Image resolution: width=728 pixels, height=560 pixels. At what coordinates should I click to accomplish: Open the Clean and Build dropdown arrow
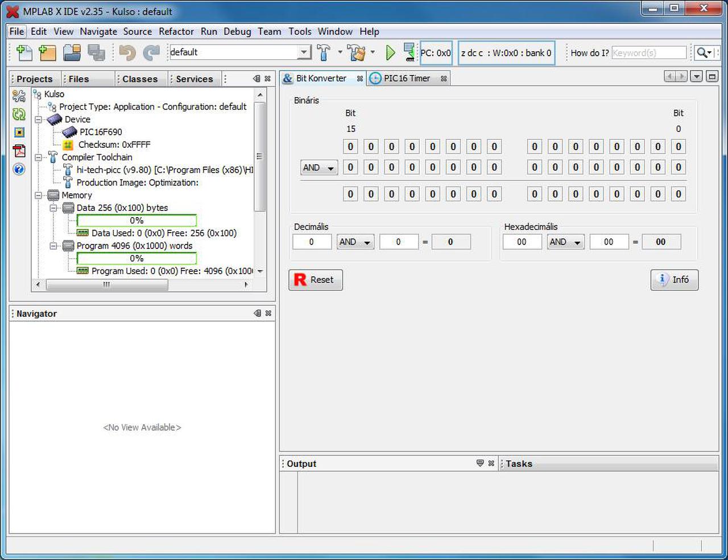click(x=373, y=52)
